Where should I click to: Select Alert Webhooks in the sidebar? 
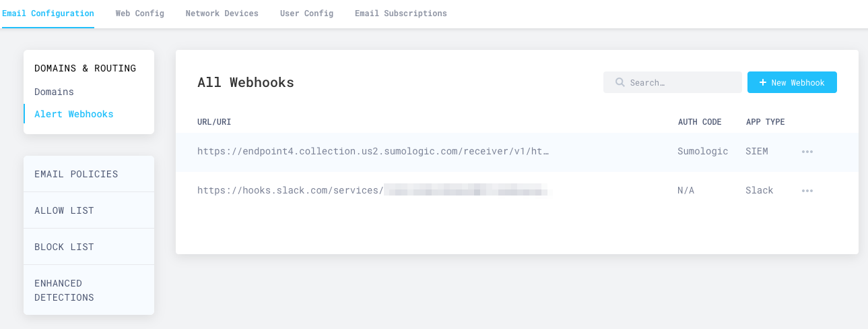pyautogui.click(x=73, y=114)
